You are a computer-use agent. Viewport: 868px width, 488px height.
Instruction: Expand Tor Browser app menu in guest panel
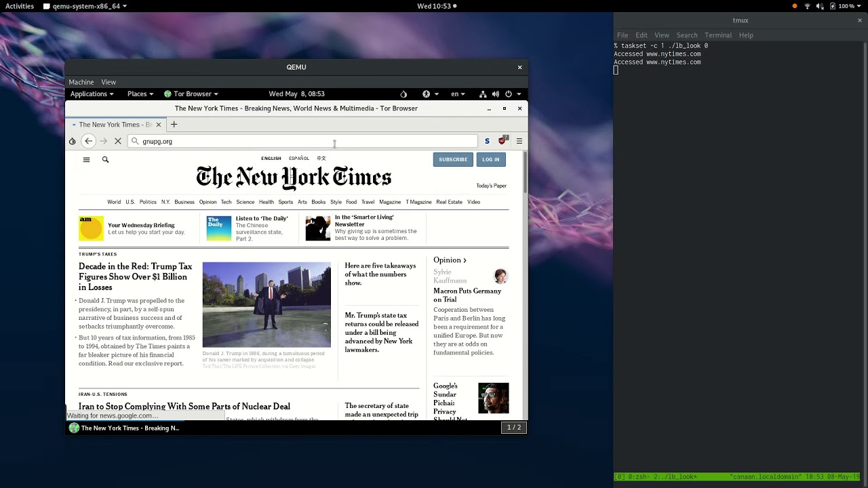click(191, 94)
